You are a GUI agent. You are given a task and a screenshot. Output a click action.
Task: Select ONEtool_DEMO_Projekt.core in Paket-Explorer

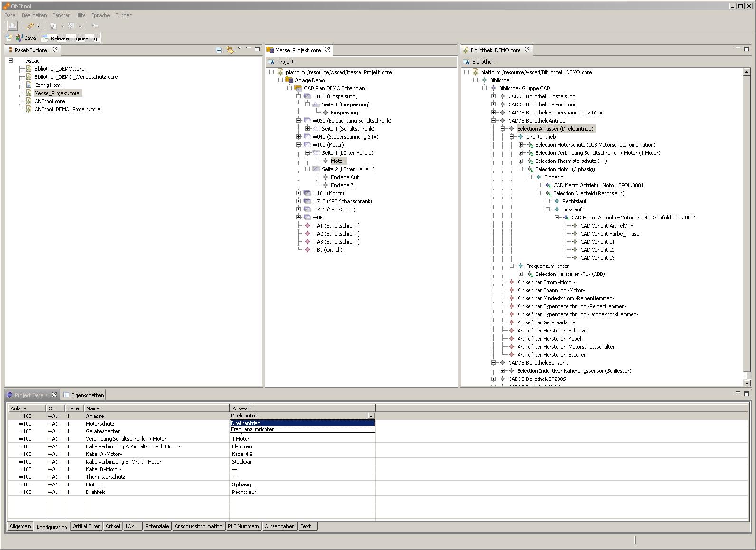point(67,109)
